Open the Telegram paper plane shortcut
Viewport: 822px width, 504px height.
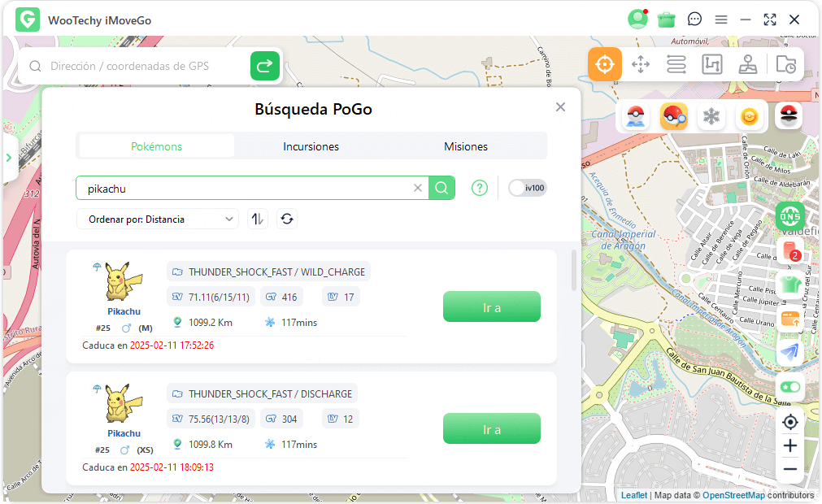pos(789,352)
